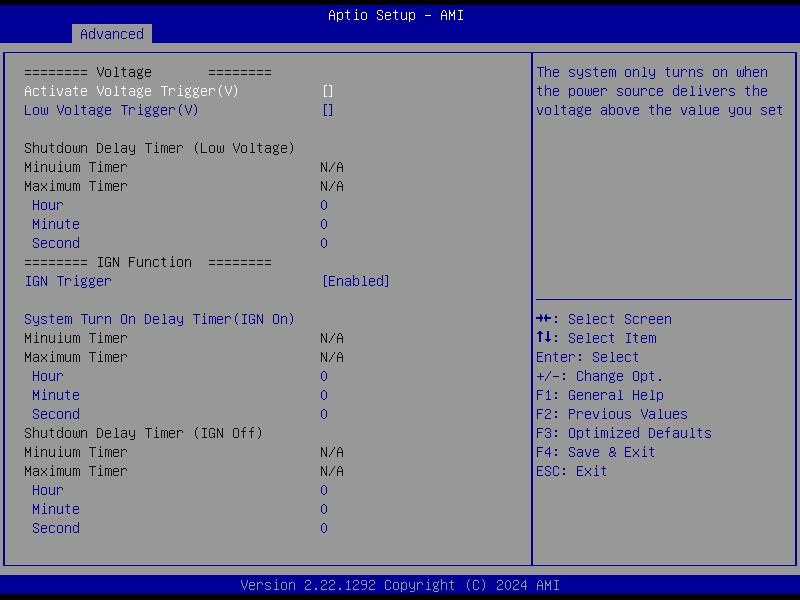Click Maximum Timer row under IGN On

[x=184, y=357]
